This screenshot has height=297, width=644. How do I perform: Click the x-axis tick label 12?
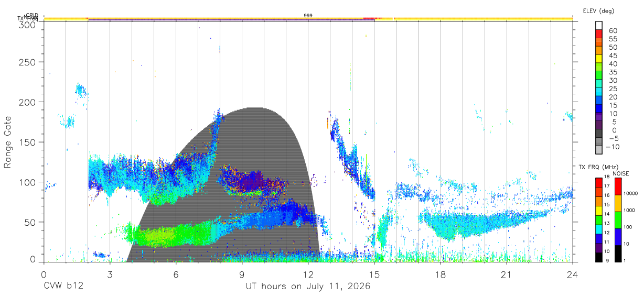tap(308, 274)
